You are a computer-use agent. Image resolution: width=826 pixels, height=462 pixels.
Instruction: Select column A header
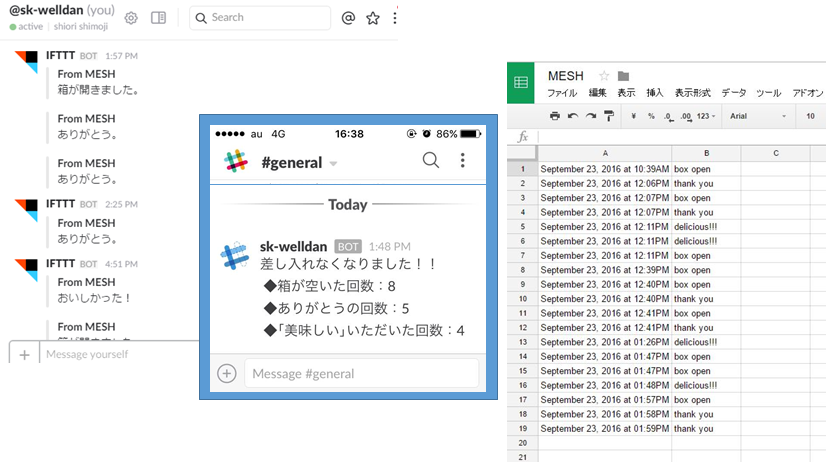point(605,153)
